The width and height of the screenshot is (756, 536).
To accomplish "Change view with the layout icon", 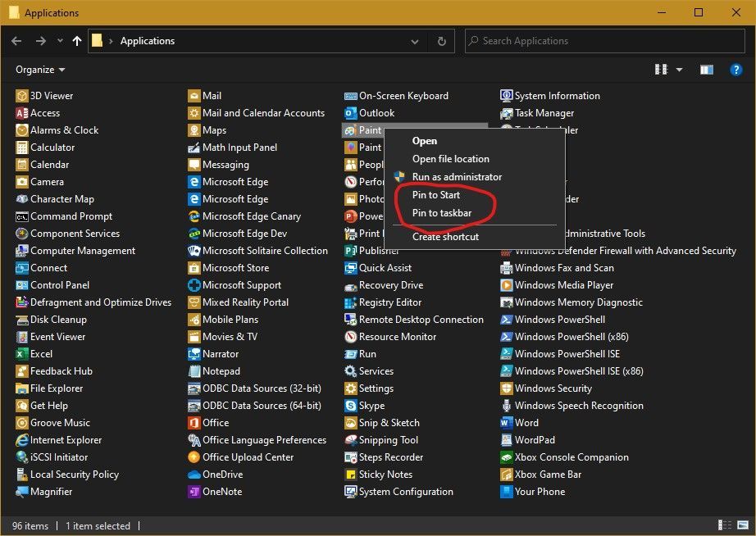I will click(x=661, y=70).
